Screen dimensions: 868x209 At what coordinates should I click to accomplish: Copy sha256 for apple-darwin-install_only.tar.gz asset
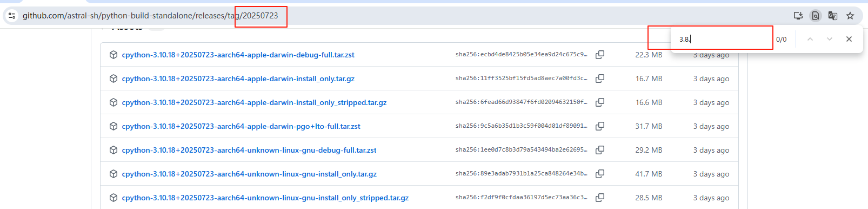click(600, 79)
